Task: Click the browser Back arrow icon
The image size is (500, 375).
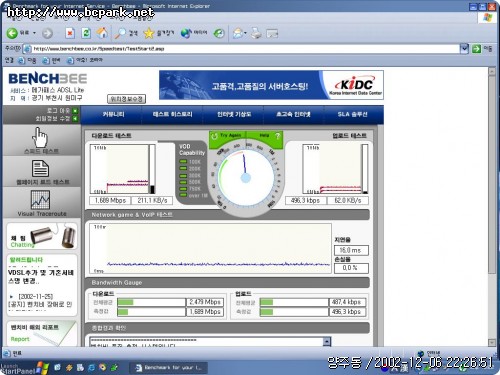Action: click(x=13, y=33)
